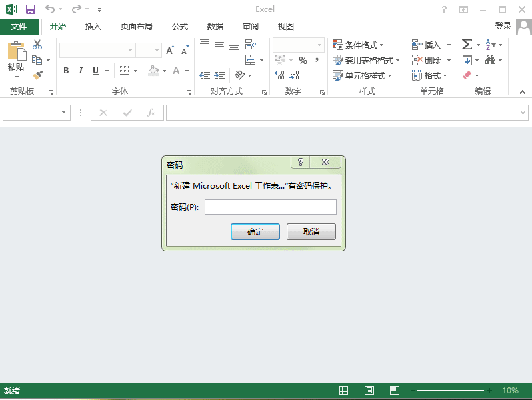
Task: Click the Merge and center icon
Action: pos(251,60)
